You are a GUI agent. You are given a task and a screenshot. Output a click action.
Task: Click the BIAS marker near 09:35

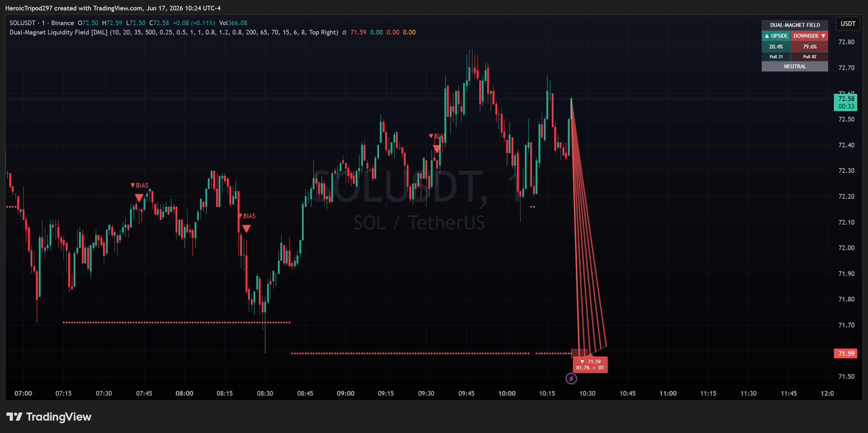coord(438,136)
